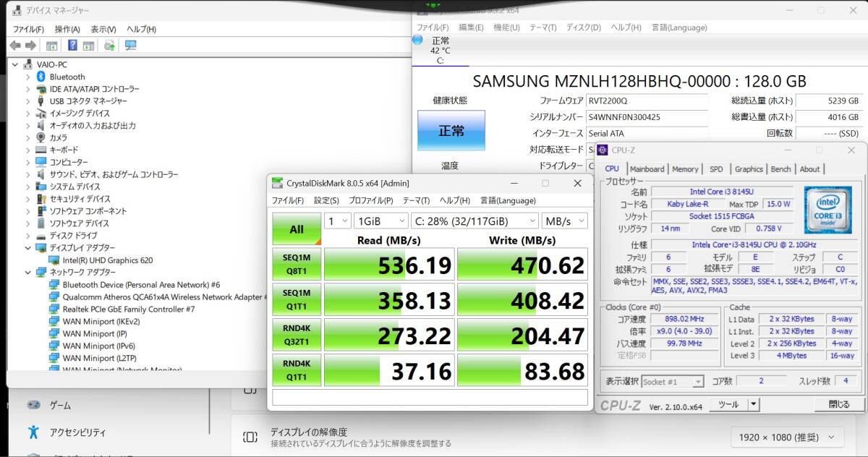Click the Game (ゲーム) icon in Settings sidebar
The height and width of the screenshot is (457, 868).
point(33,405)
